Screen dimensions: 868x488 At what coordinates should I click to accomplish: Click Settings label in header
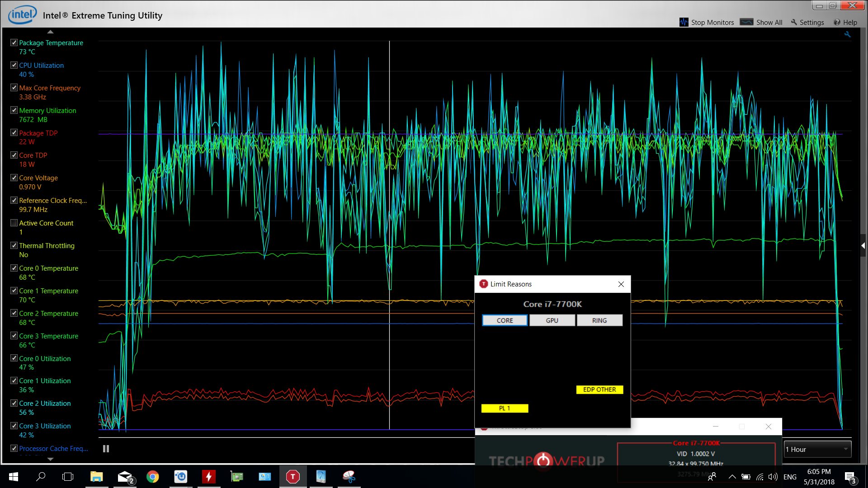point(811,22)
